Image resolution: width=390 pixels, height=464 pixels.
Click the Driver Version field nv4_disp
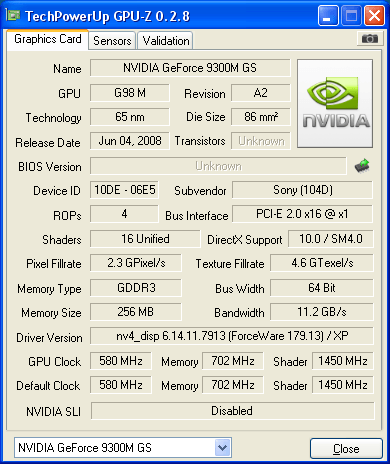pyautogui.click(x=232, y=336)
